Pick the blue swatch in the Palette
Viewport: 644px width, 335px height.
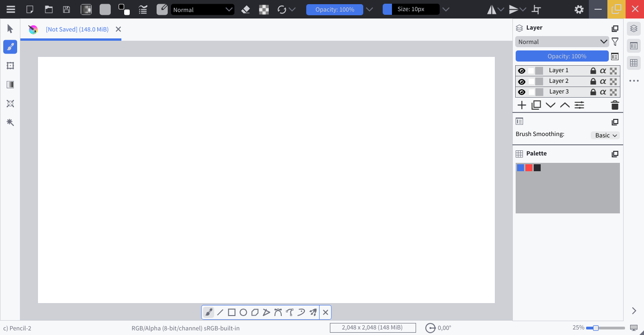point(520,167)
